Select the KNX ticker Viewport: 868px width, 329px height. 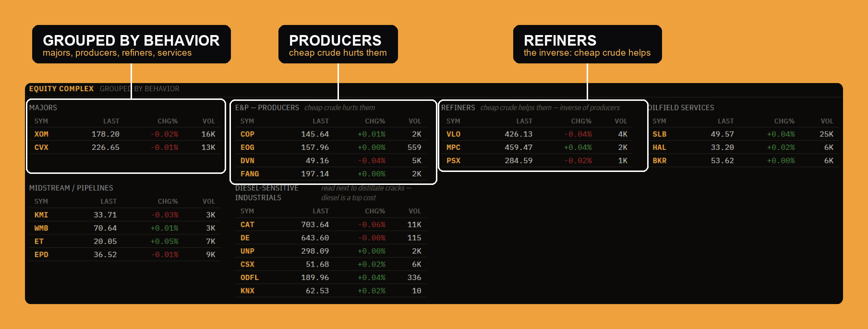pos(247,291)
